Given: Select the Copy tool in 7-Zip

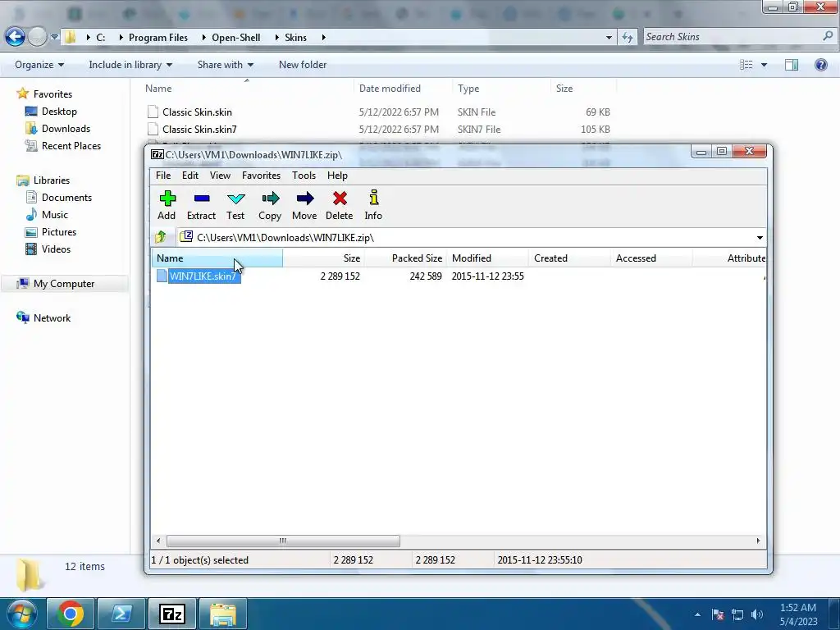Looking at the screenshot, I should [270, 205].
